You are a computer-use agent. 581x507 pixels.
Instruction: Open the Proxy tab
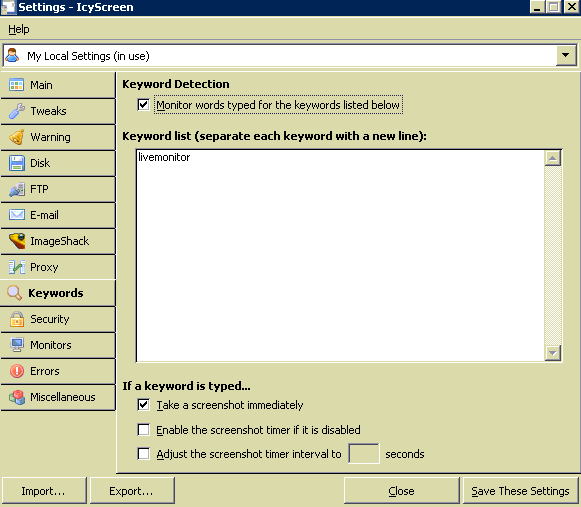[x=58, y=267]
